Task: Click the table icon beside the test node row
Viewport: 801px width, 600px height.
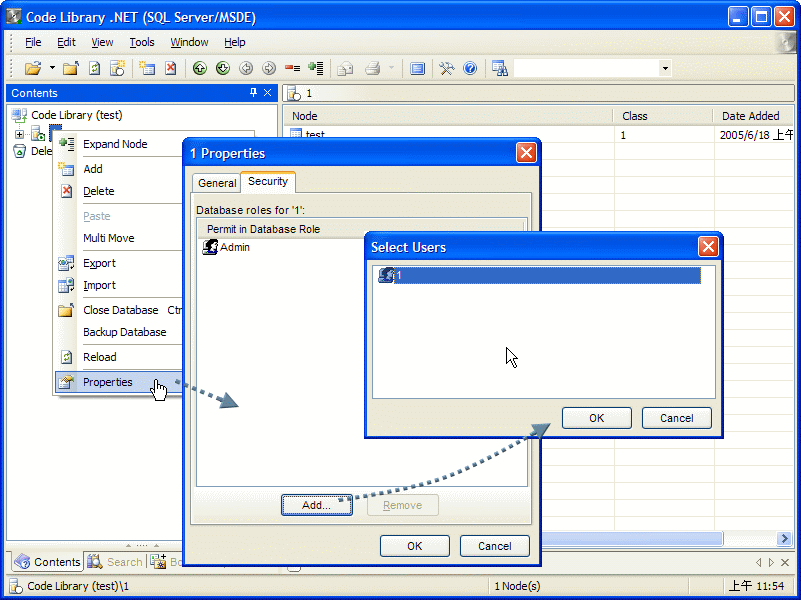Action: tap(296, 134)
